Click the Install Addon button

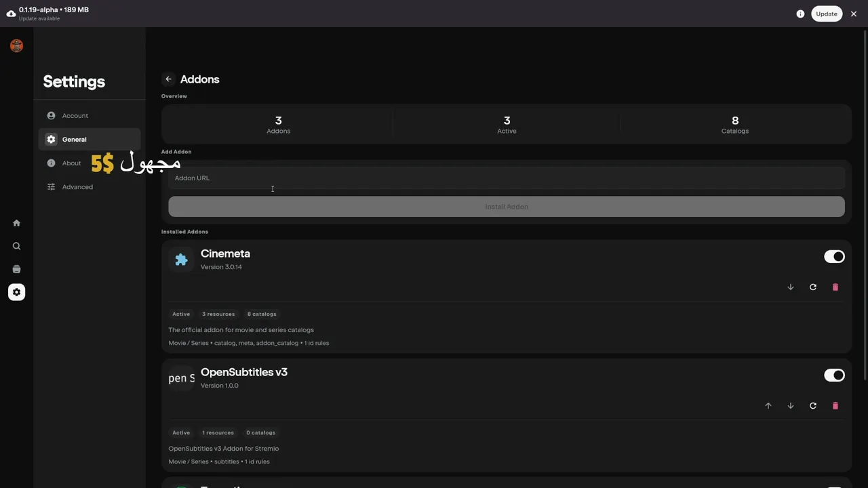pos(507,207)
